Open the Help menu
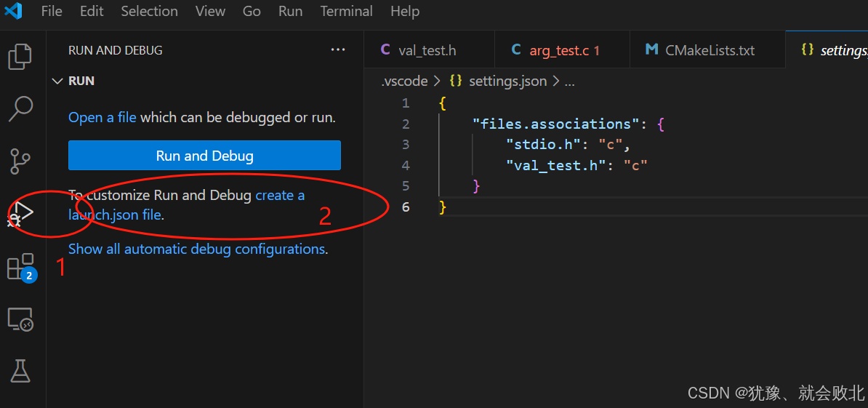This screenshot has width=868, height=408. pos(405,11)
